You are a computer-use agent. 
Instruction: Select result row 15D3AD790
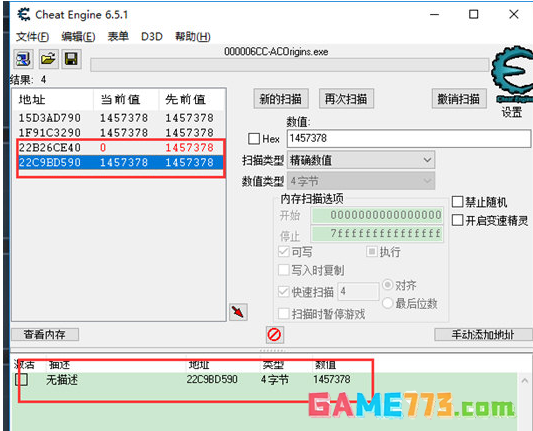(119, 118)
